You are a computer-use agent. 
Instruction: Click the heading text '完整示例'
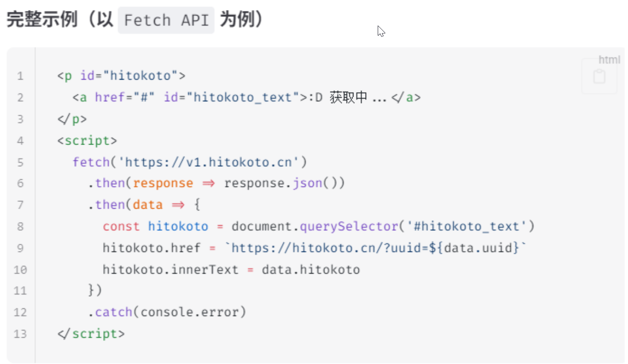(42, 19)
